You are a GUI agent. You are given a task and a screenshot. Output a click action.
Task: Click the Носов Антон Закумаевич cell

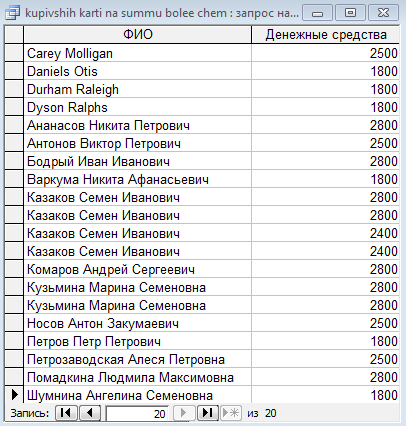pyautogui.click(x=137, y=323)
